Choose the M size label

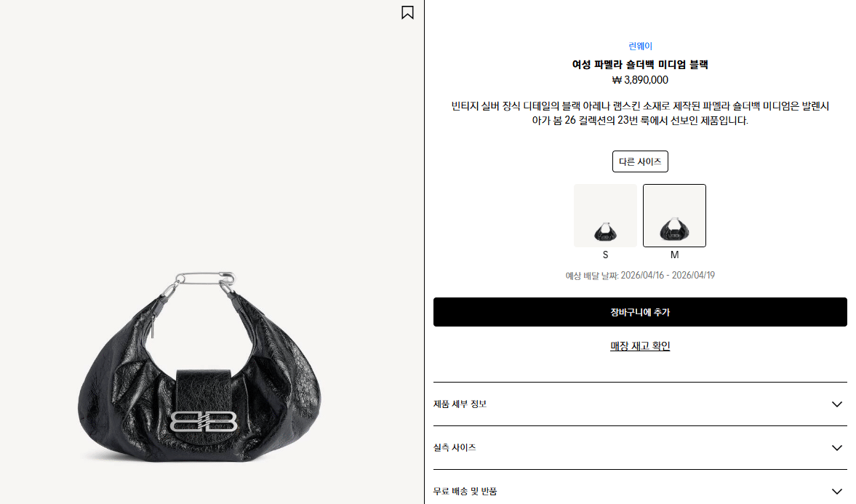point(674,255)
